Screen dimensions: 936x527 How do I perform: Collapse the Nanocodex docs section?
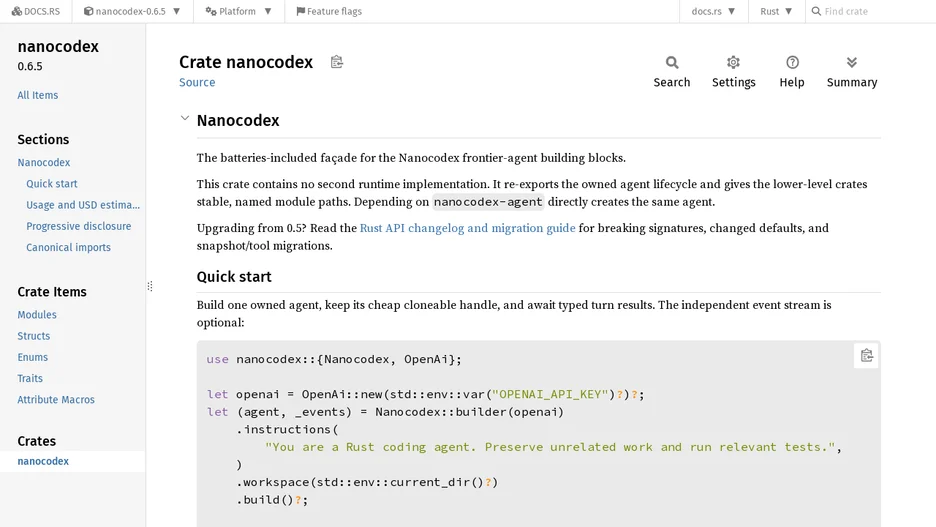tap(185, 119)
